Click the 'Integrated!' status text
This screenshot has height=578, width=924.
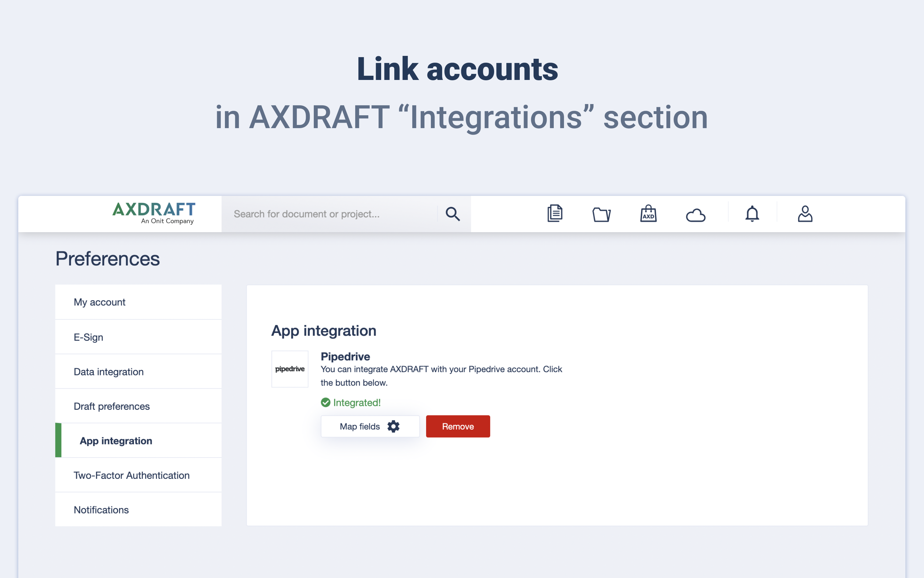pyautogui.click(x=357, y=403)
